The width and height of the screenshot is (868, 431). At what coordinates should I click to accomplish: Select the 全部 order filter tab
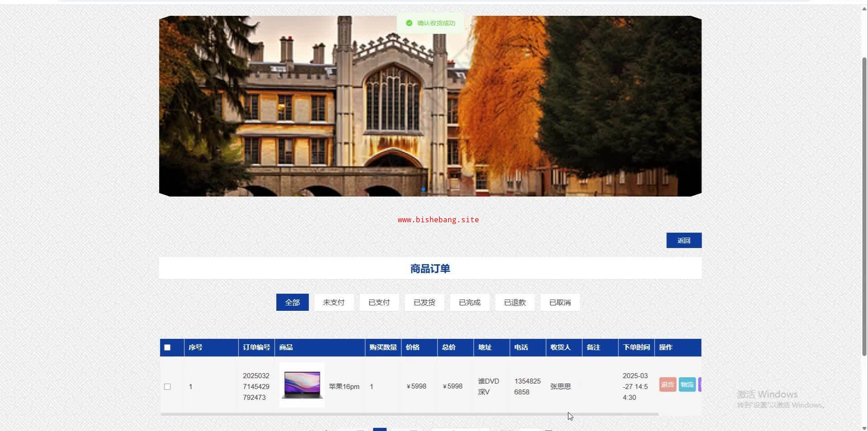click(x=292, y=302)
